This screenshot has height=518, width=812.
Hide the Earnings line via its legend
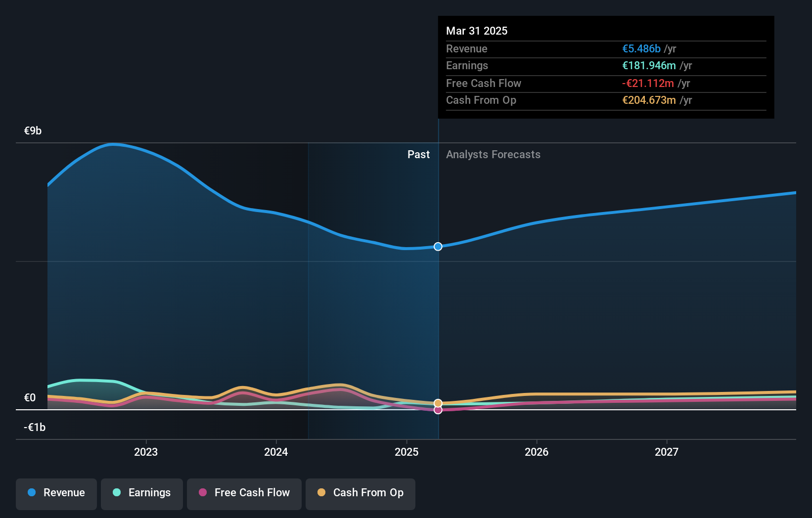click(x=141, y=493)
